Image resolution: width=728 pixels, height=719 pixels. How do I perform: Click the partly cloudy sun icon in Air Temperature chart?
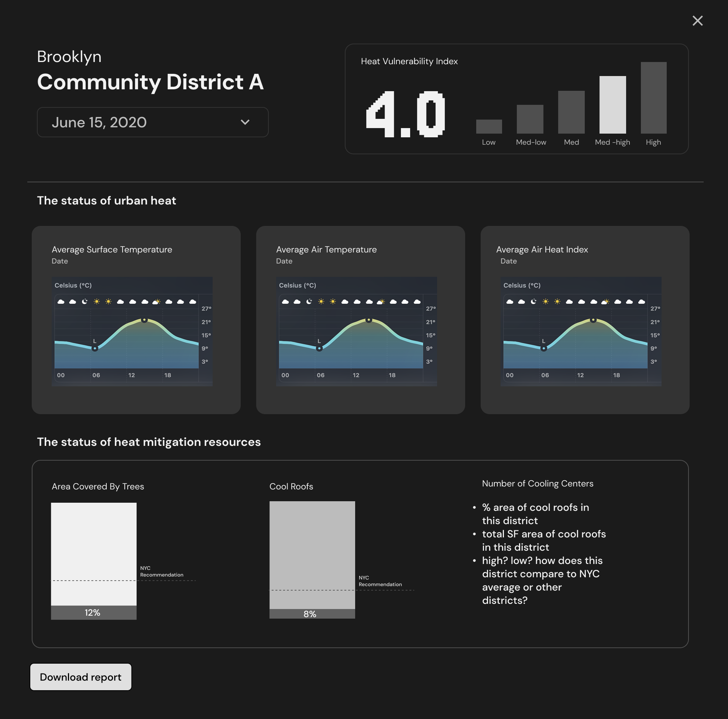(381, 302)
